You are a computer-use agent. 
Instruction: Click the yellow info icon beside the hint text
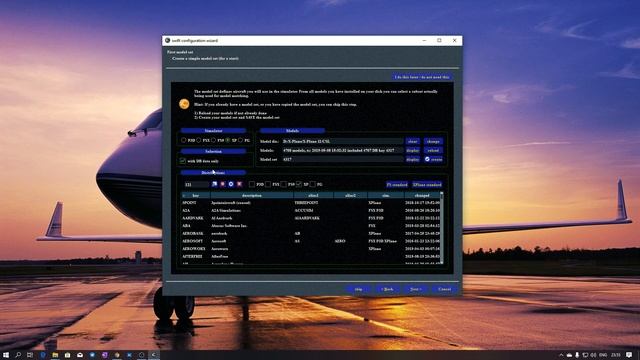tap(184, 104)
